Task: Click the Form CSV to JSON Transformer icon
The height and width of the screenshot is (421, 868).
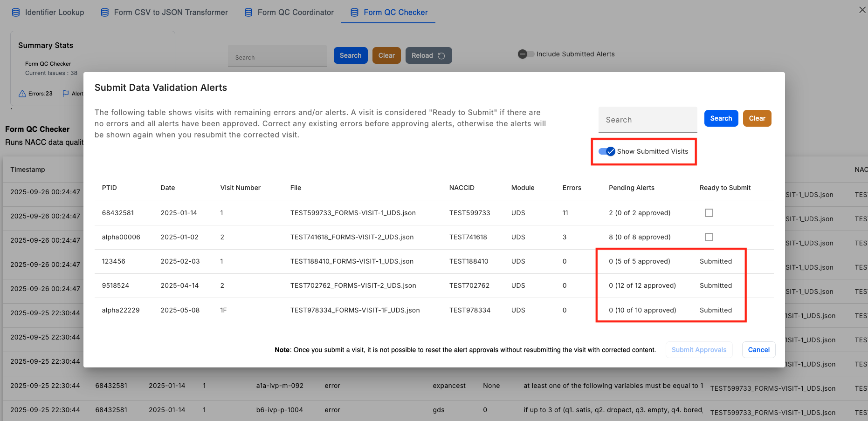Action: click(x=105, y=13)
